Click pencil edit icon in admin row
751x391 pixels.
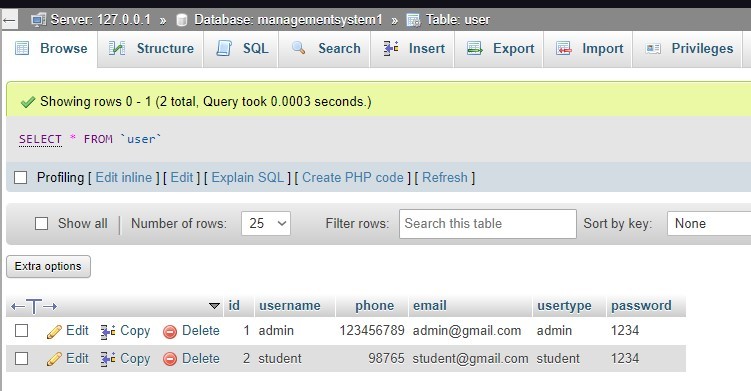click(54, 331)
